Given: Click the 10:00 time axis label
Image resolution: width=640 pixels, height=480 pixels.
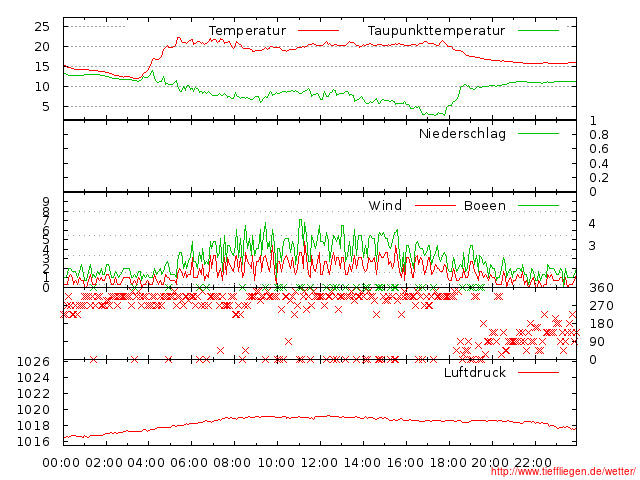Looking at the screenshot, I should pyautogui.click(x=276, y=462).
